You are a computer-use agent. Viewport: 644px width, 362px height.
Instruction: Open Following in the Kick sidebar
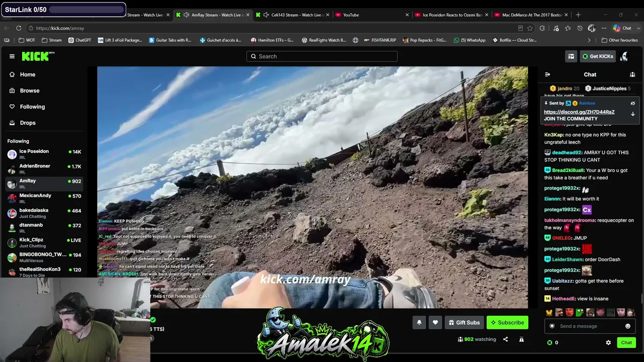coord(32,107)
